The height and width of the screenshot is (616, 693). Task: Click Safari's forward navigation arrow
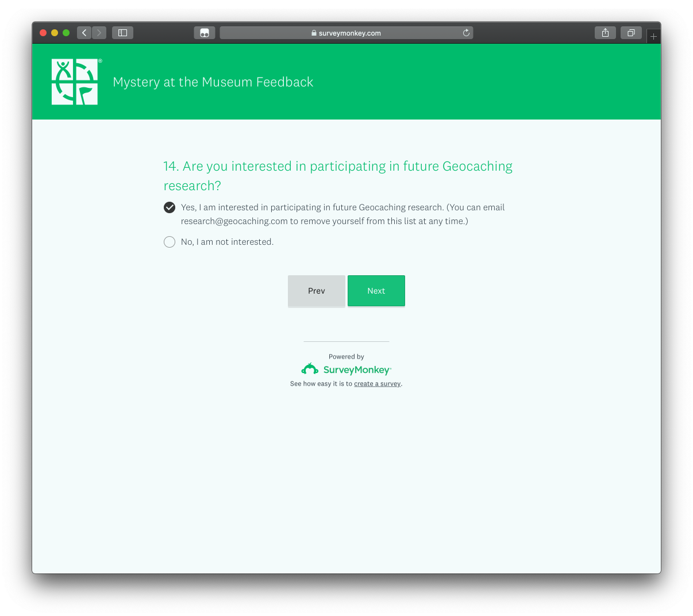click(99, 33)
